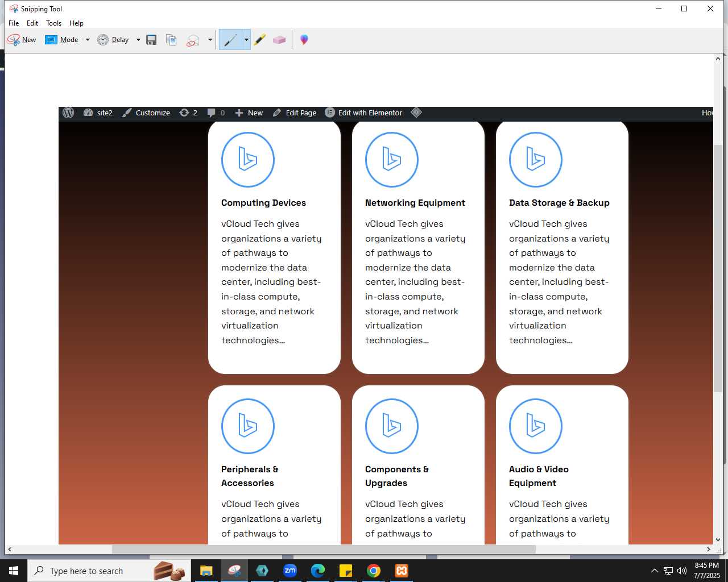The image size is (728, 582).
Task: Click the Snipping Tool taskbar icon
Action: (x=234, y=571)
